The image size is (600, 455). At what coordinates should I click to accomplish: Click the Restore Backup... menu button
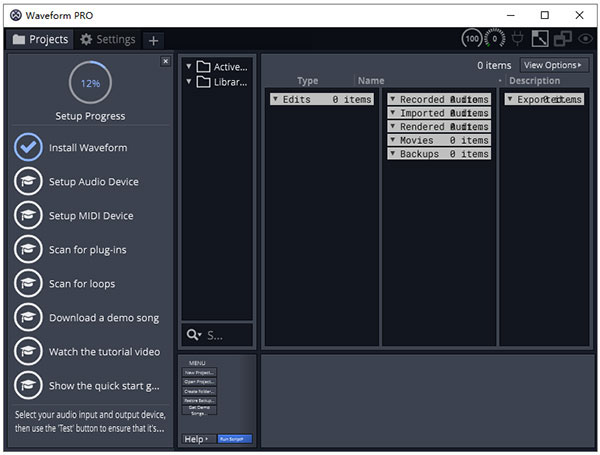click(199, 401)
